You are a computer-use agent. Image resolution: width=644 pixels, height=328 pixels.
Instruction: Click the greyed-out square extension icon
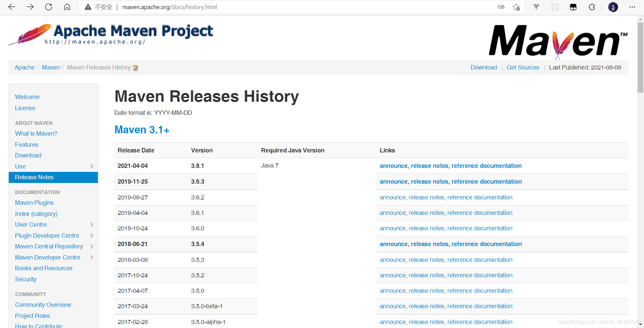pyautogui.click(x=555, y=7)
